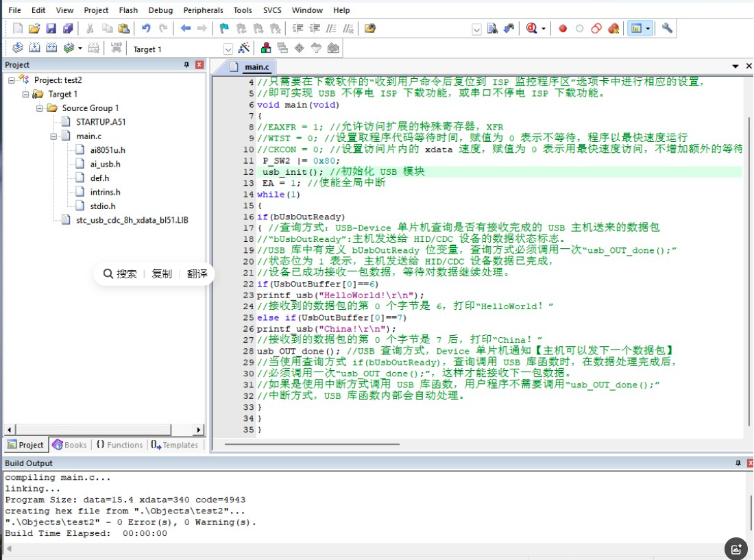Screen dimensions: 754x560
Task: Open Manage Project Items icon
Action: coord(265,48)
